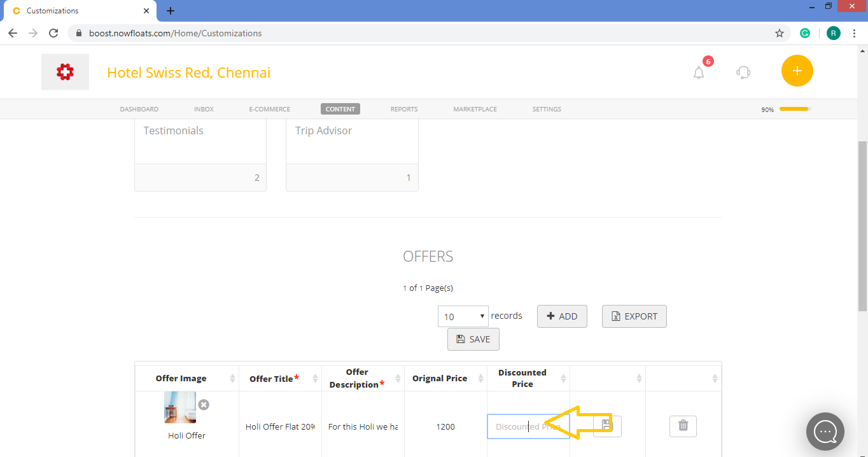The image size is (868, 457).
Task: Open the Chrome profile avatar R
Action: click(x=834, y=33)
